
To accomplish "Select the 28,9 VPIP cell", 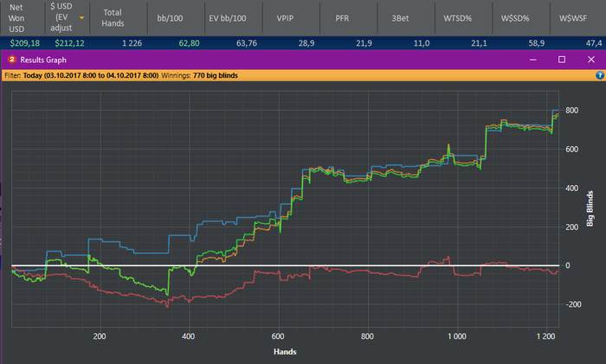I will click(306, 43).
